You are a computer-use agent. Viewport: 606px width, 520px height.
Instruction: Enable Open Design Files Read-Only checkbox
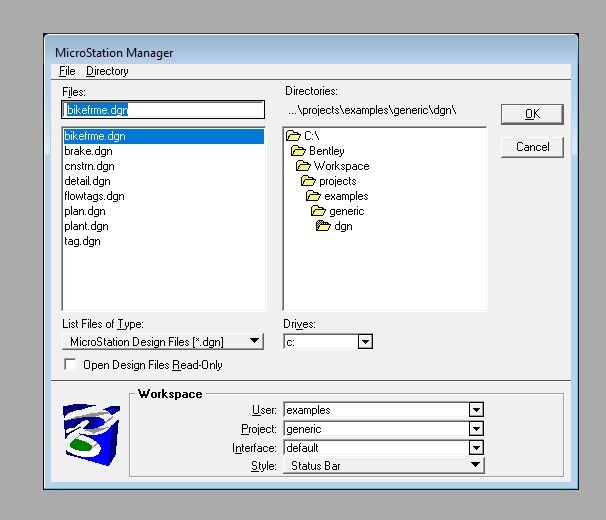(70, 365)
